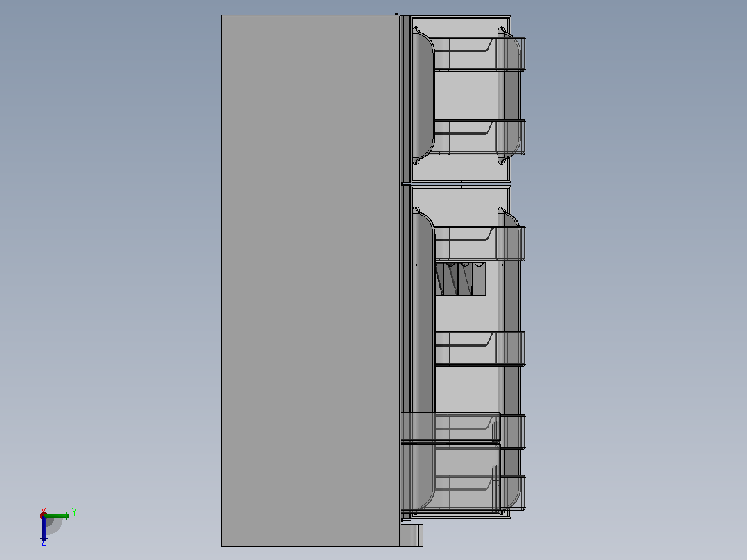Click the green Y axis arrow on triad
747x560 pixels.
[x=58, y=516]
